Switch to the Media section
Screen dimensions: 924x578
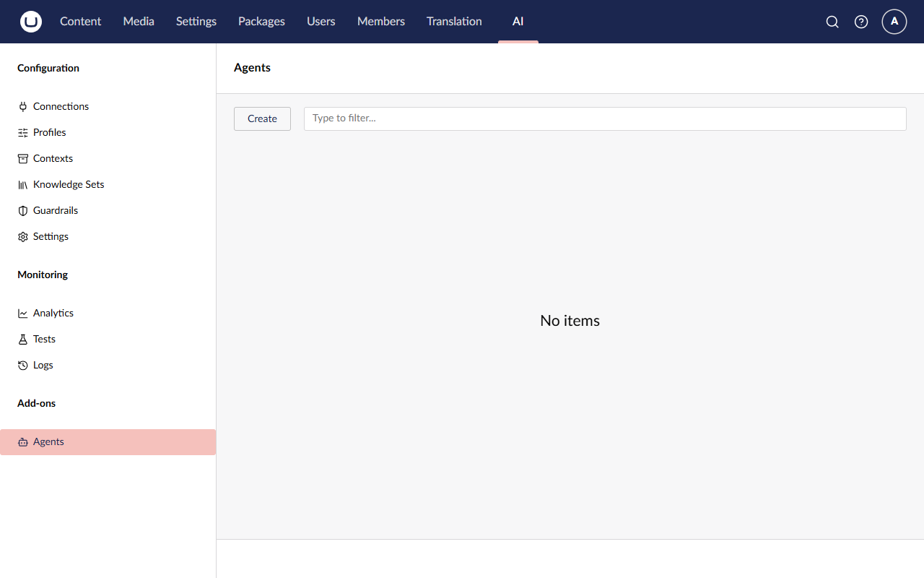[x=139, y=22]
